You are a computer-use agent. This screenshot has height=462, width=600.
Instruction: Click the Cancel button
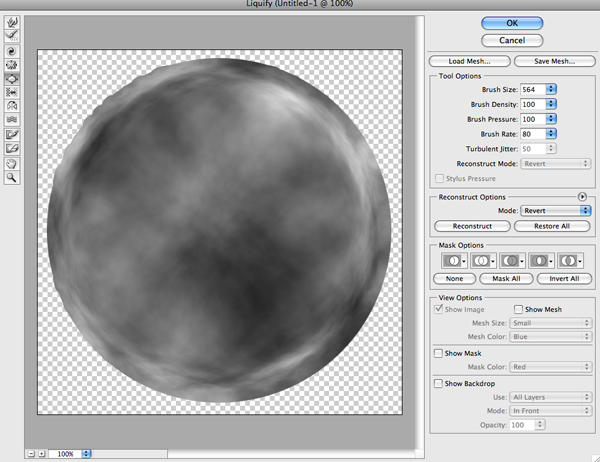[x=512, y=40]
